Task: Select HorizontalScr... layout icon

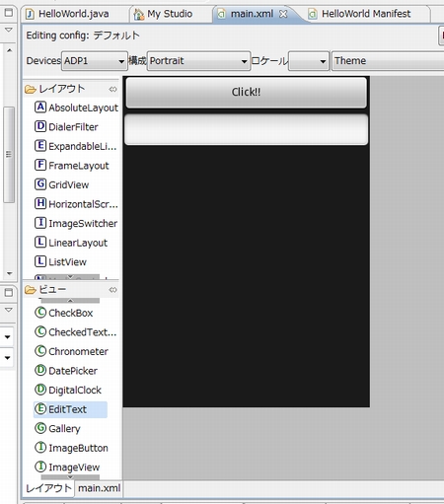Action: coord(40,203)
